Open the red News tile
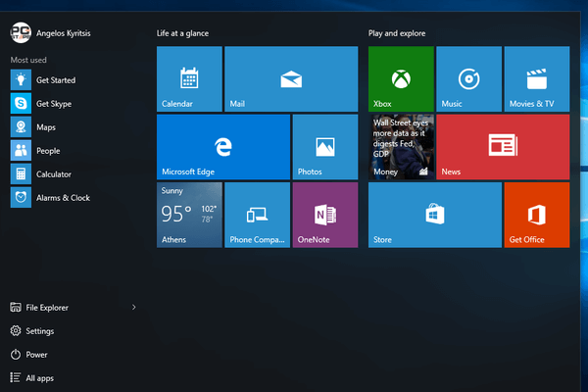The height and width of the screenshot is (392, 588). [x=503, y=147]
